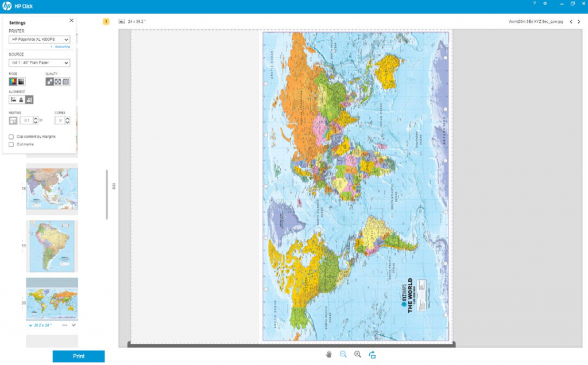588x365 pixels.
Task: Choose fast quality option
Action: tap(49, 81)
